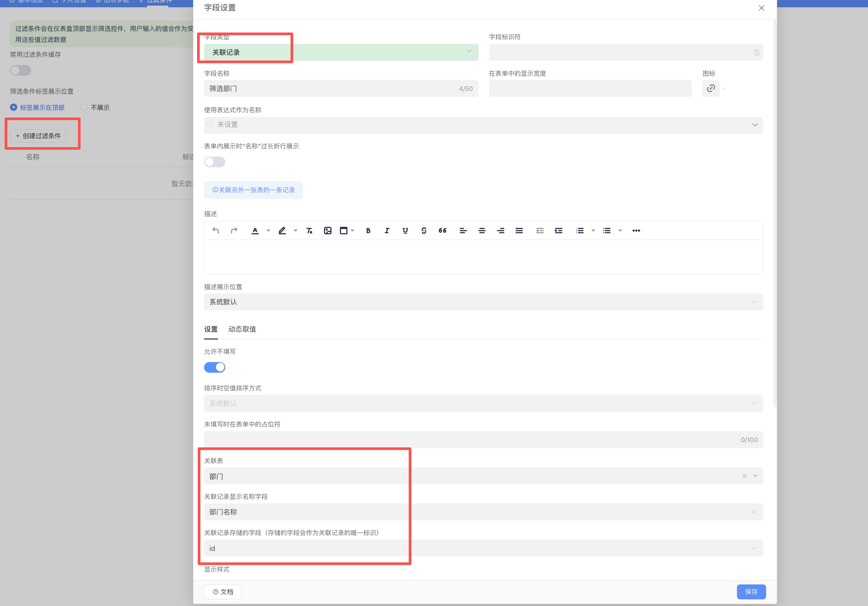This screenshot has height=606, width=868.
Task: Open the 字段类型 关联记录 dropdown
Action: [x=341, y=52]
